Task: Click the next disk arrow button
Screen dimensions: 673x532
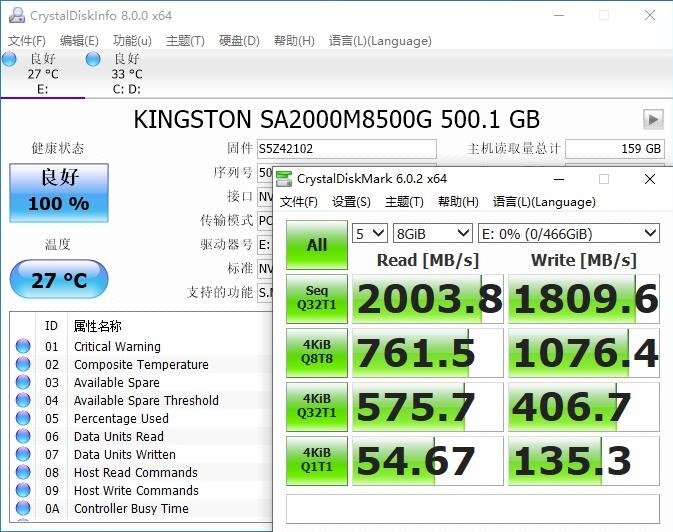Action: click(653, 119)
